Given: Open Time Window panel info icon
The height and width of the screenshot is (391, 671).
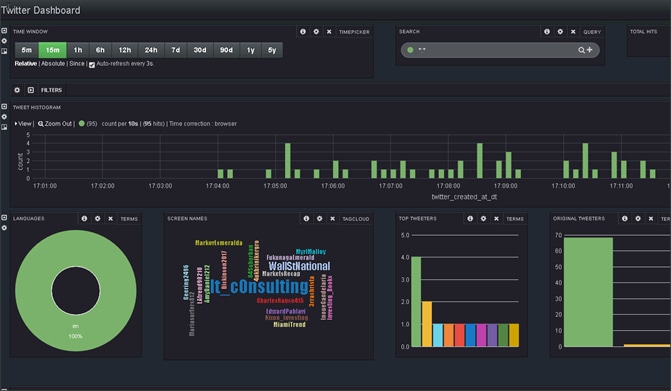Looking at the screenshot, I should click(303, 32).
